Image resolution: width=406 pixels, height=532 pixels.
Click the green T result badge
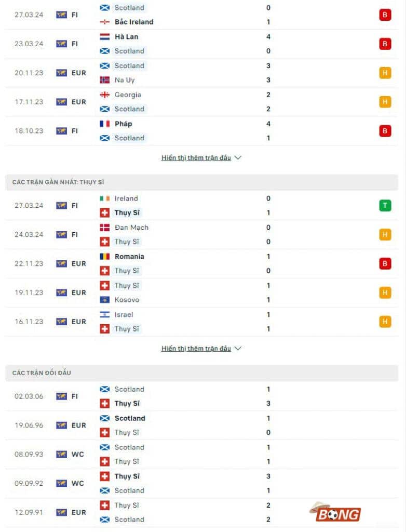pos(385,205)
